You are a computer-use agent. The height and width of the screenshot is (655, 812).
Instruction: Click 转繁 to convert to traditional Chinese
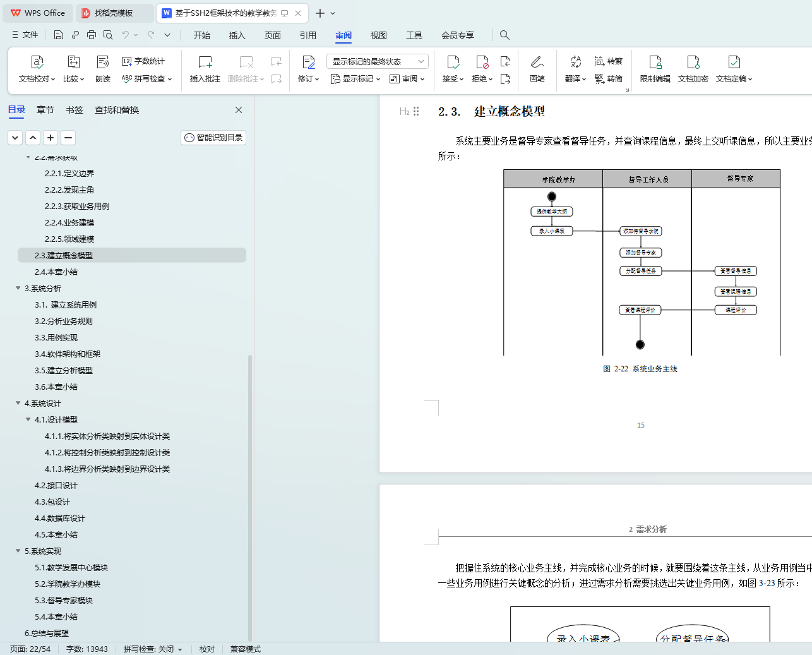609,61
